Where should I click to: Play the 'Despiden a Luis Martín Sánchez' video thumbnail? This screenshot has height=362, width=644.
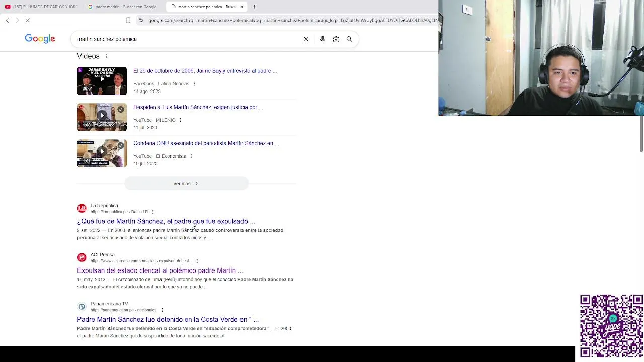pyautogui.click(x=102, y=117)
